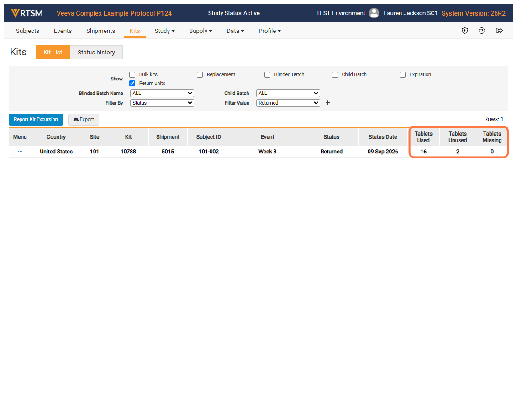The height and width of the screenshot is (420, 517).
Task: Click the Site column header
Action: click(95, 137)
